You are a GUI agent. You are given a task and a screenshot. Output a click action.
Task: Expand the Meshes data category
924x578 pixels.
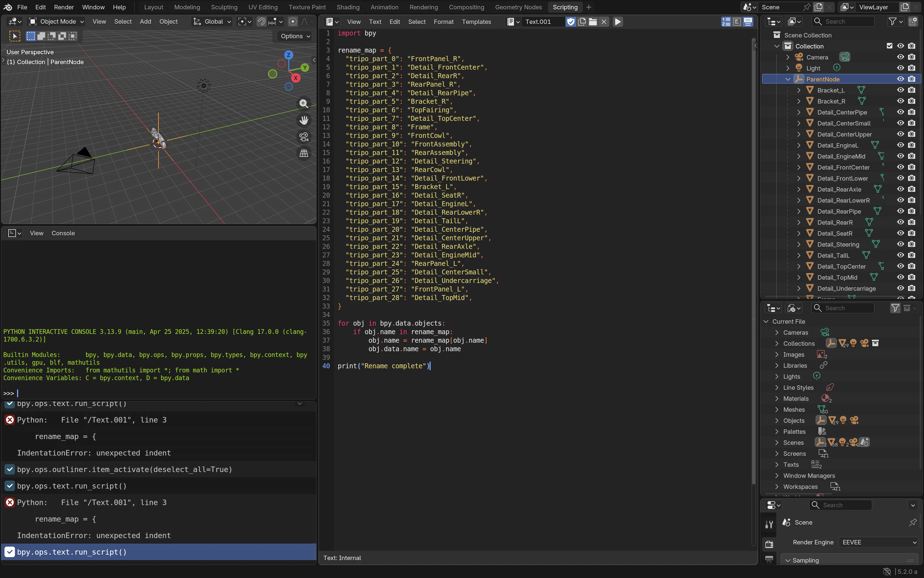coord(776,410)
